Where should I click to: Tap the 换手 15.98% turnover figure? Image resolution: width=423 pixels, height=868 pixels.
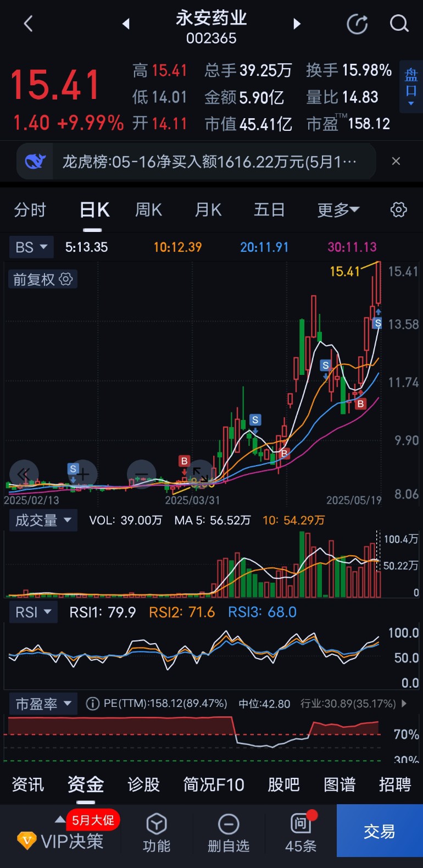(x=349, y=70)
